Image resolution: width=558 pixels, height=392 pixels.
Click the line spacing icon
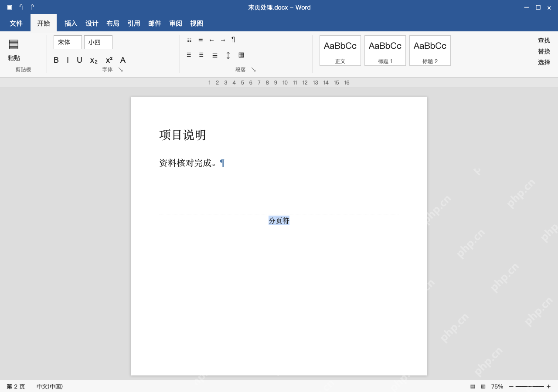click(228, 55)
